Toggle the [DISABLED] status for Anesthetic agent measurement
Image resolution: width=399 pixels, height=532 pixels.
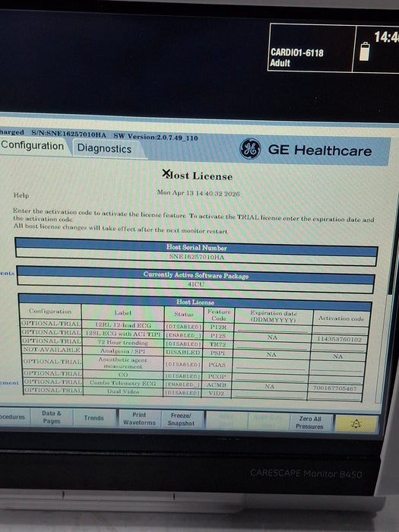click(183, 364)
